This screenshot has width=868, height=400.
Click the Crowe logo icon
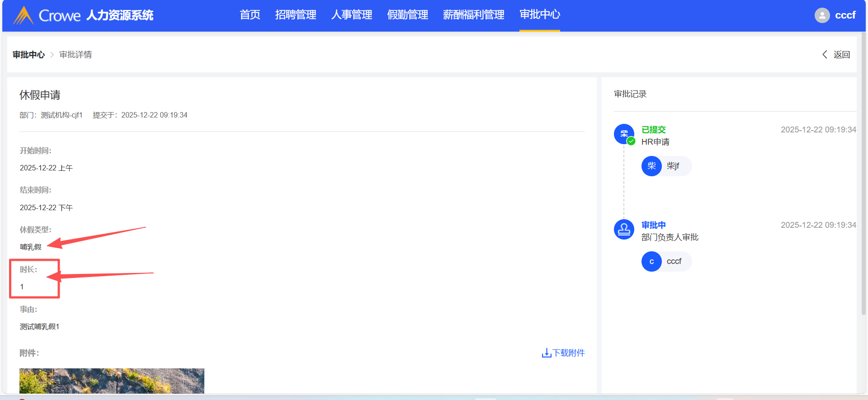(24, 15)
